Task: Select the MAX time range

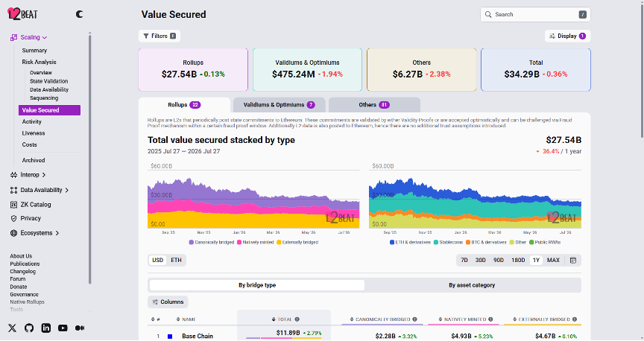Action: [553, 261]
